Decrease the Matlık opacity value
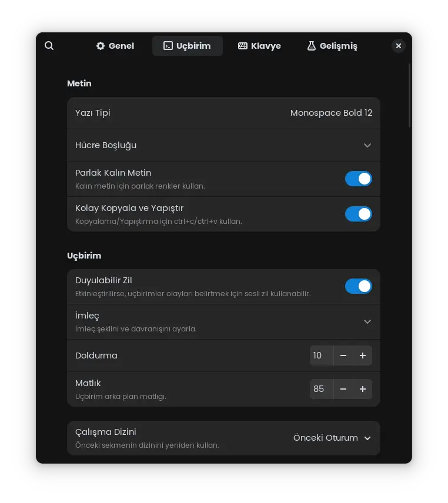448x503 pixels. (x=343, y=389)
